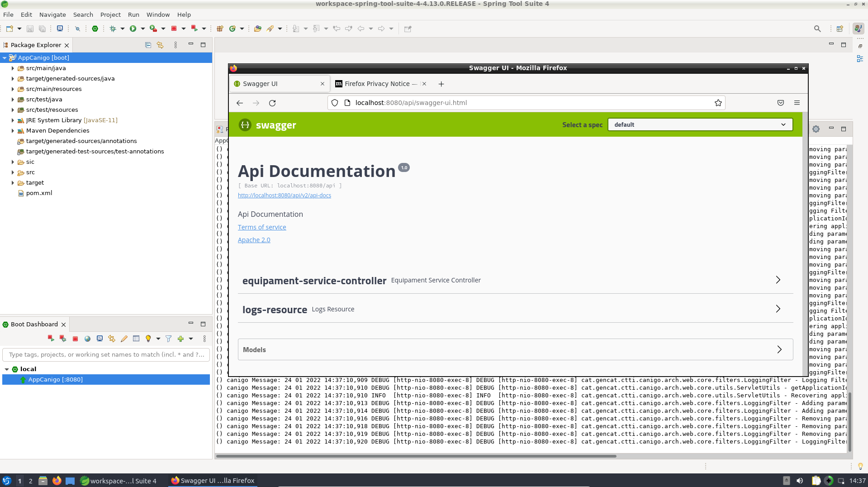The image size is (868, 487).
Task: Open Firefox hamburger application menu
Action: point(797,103)
